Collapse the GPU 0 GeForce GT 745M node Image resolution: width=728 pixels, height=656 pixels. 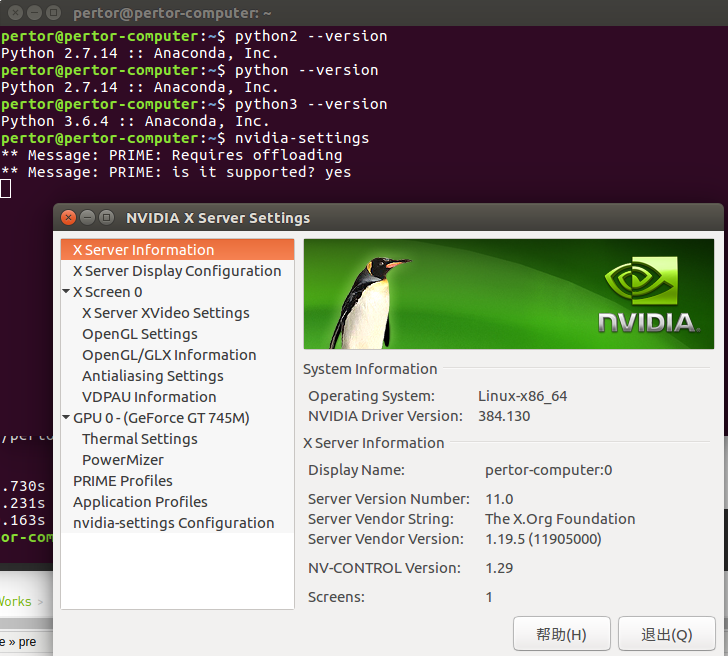click(x=66, y=418)
